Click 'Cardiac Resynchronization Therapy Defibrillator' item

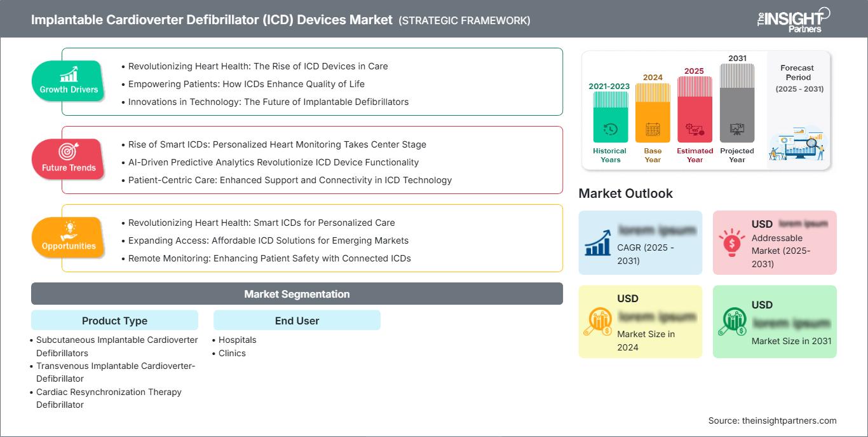click(109, 398)
